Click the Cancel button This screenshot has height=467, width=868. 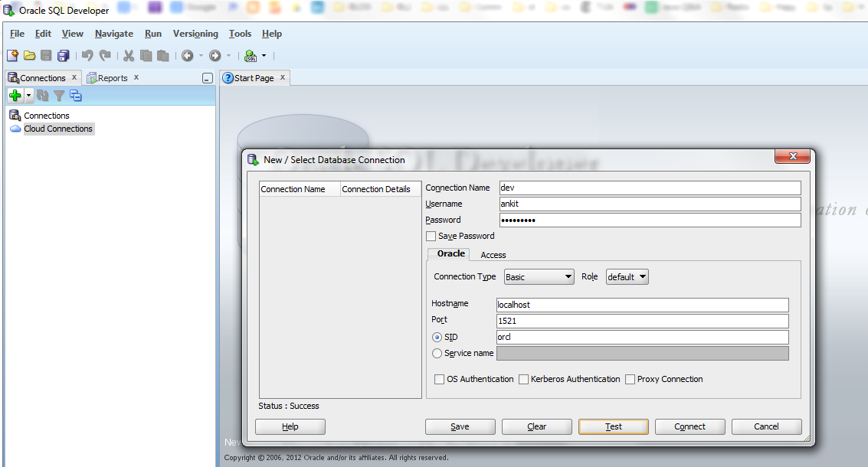click(x=766, y=426)
